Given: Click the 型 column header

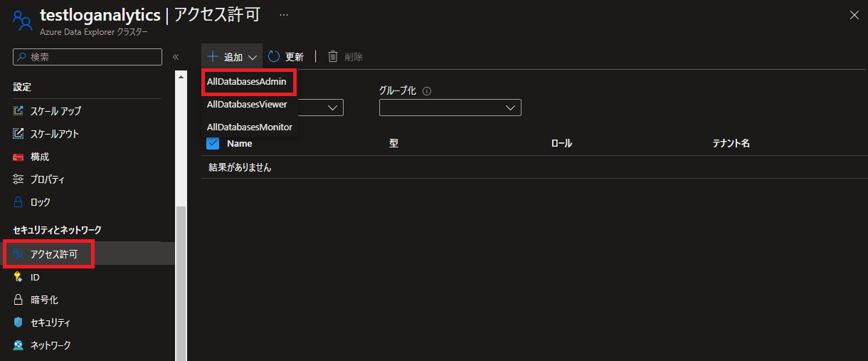Looking at the screenshot, I should [x=393, y=143].
